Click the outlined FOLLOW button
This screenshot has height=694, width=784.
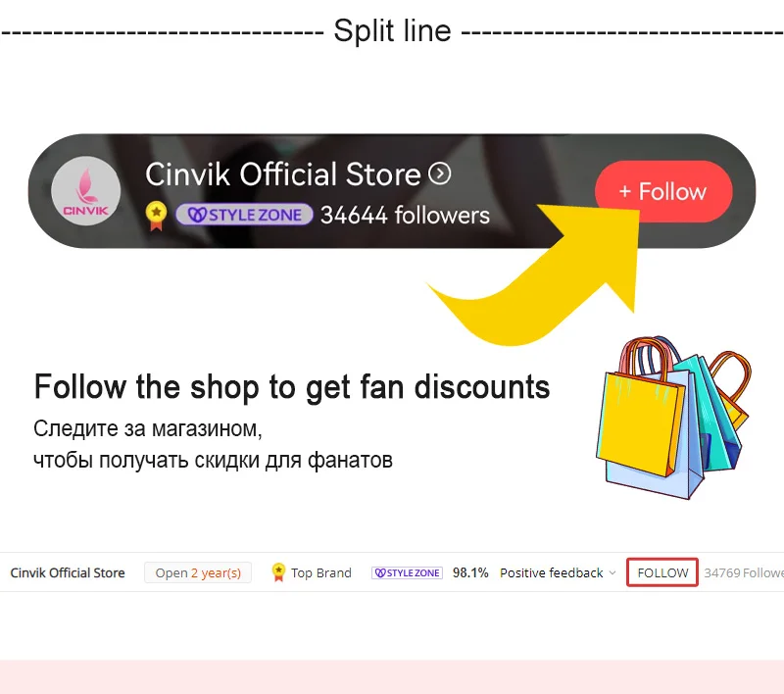[x=662, y=572]
